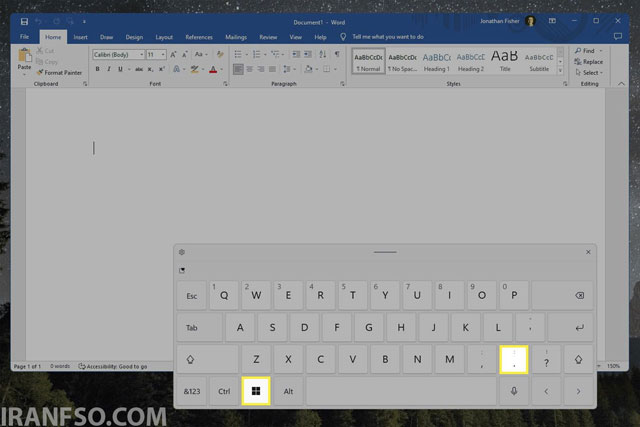
Task: Justify paragraph text
Action: [272, 69]
